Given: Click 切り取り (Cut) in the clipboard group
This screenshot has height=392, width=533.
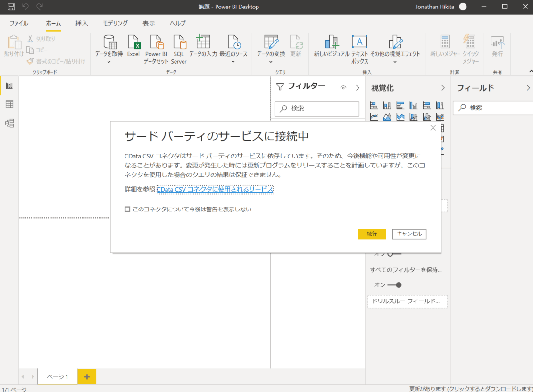Looking at the screenshot, I should pyautogui.click(x=41, y=39).
